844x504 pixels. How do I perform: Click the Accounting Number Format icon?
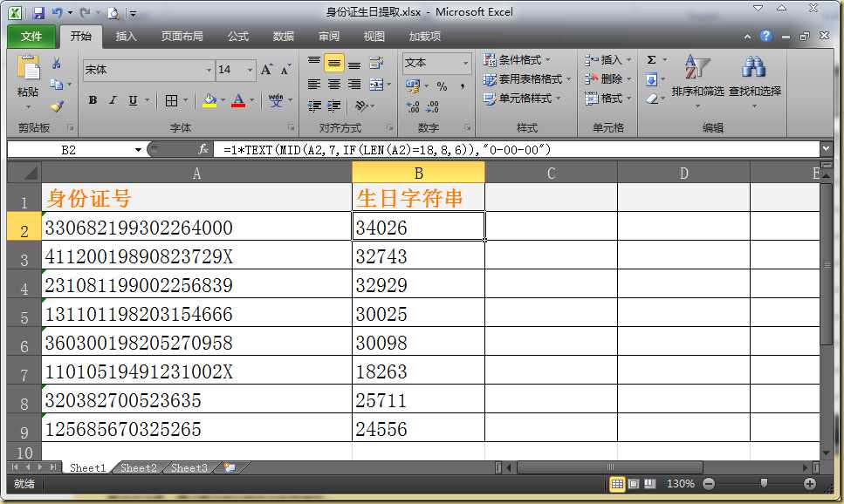pyautogui.click(x=413, y=86)
